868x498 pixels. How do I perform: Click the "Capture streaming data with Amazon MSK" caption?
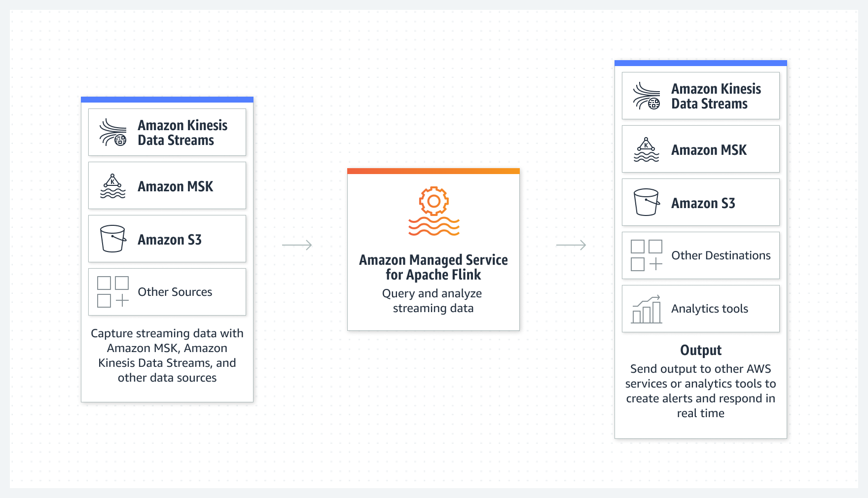tap(167, 356)
